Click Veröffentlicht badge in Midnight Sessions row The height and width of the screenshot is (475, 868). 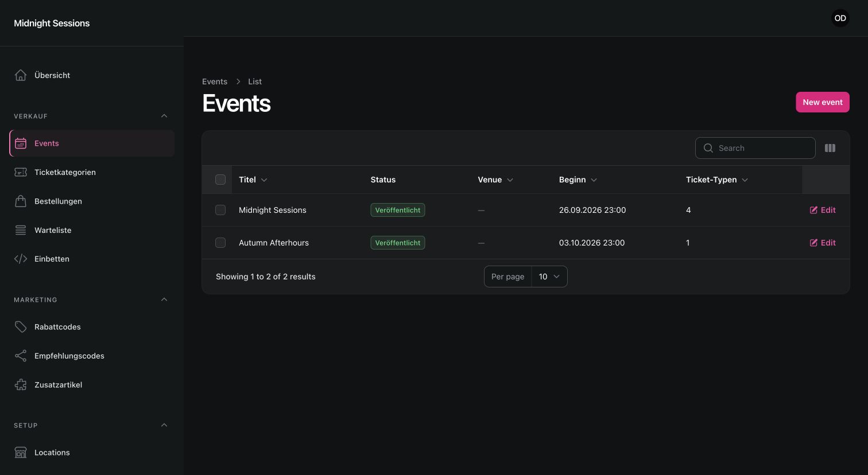(x=398, y=210)
